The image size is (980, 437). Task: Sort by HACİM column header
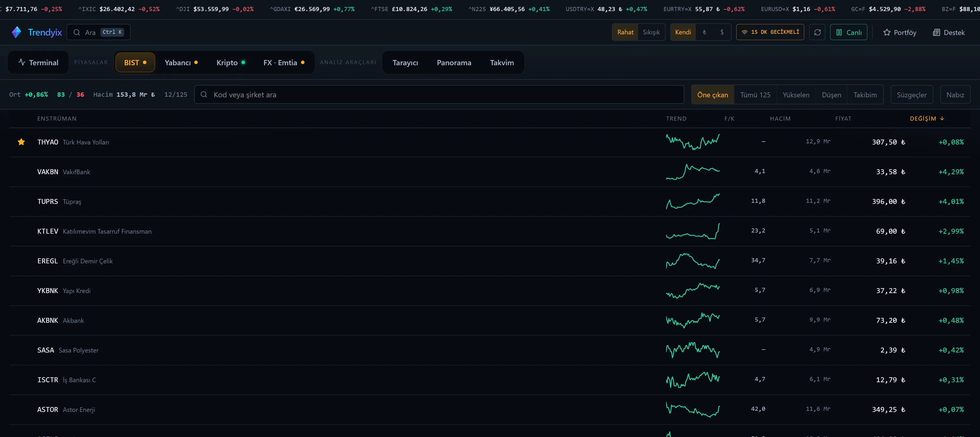780,119
